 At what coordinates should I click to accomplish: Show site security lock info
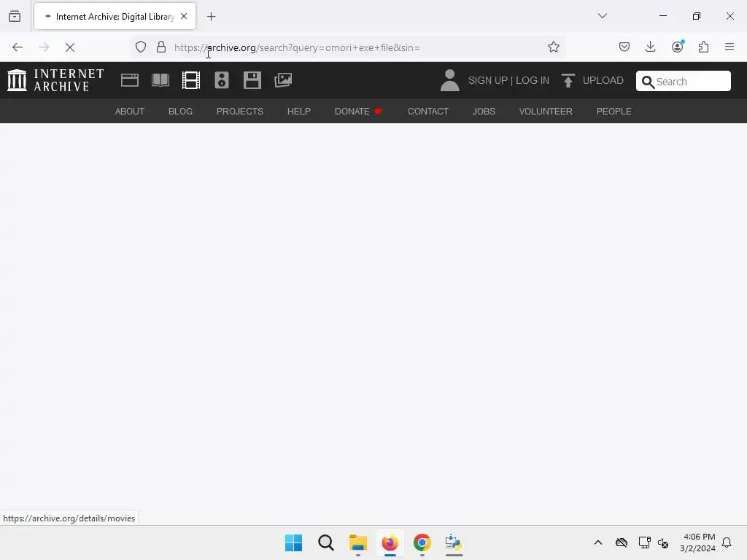(161, 47)
